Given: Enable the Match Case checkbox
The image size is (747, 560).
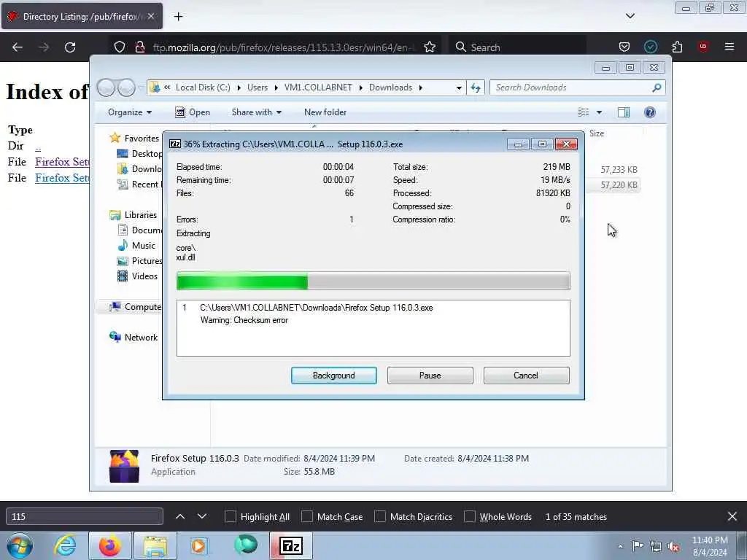Looking at the screenshot, I should [x=307, y=517].
